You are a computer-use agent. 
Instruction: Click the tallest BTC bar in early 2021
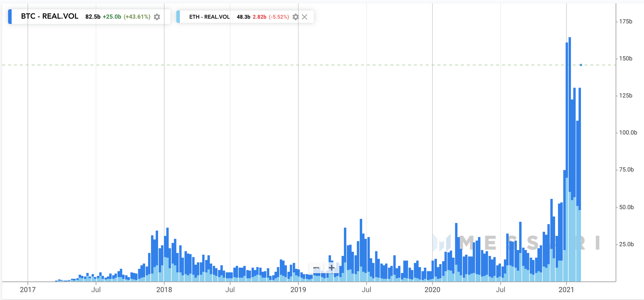pos(570,114)
